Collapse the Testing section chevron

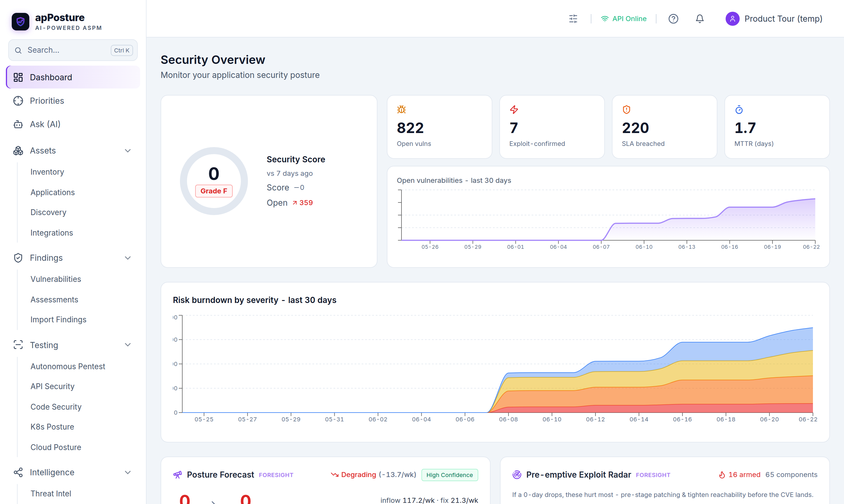[128, 345]
